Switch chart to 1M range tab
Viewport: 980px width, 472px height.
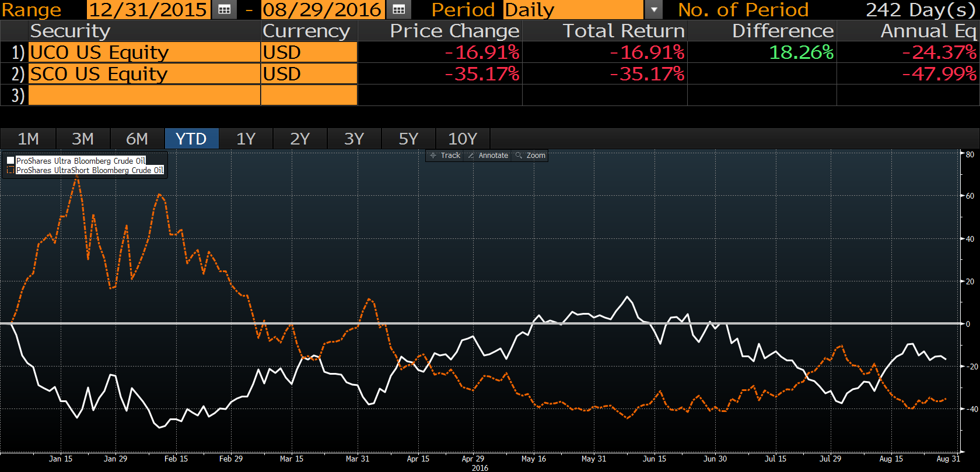[x=28, y=139]
